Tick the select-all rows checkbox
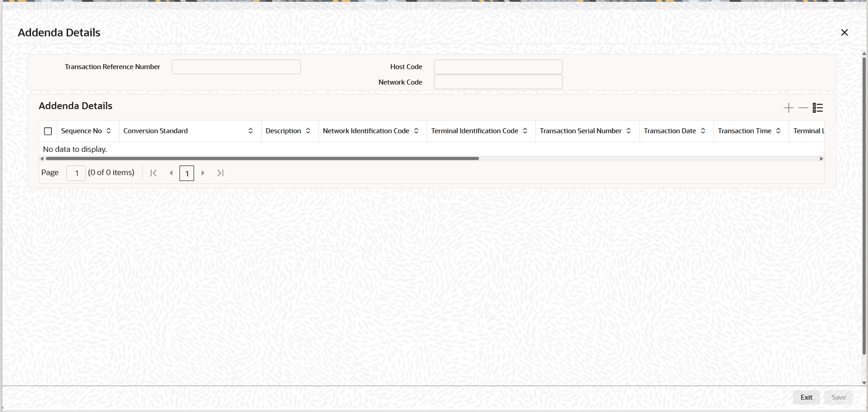 pyautogui.click(x=48, y=131)
